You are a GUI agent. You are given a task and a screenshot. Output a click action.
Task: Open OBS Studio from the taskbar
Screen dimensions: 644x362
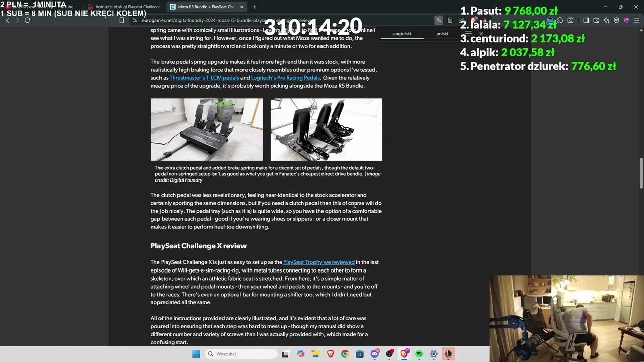(389, 354)
